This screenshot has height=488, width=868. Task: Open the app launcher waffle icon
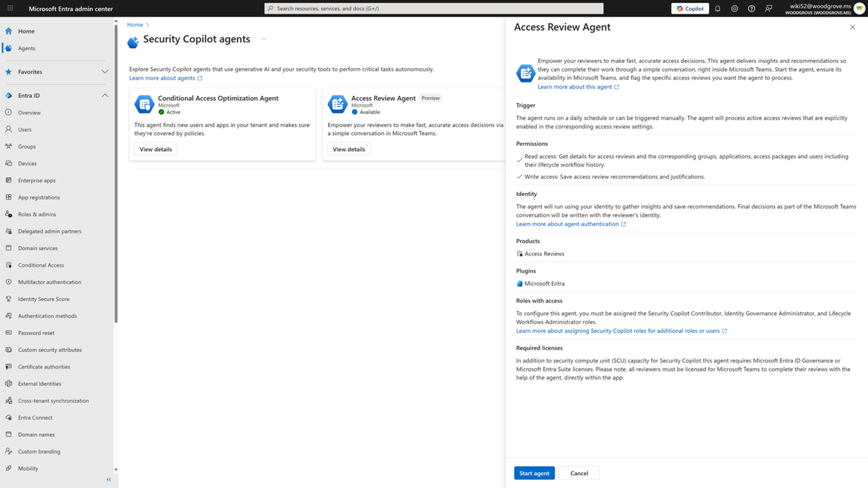(10, 8)
